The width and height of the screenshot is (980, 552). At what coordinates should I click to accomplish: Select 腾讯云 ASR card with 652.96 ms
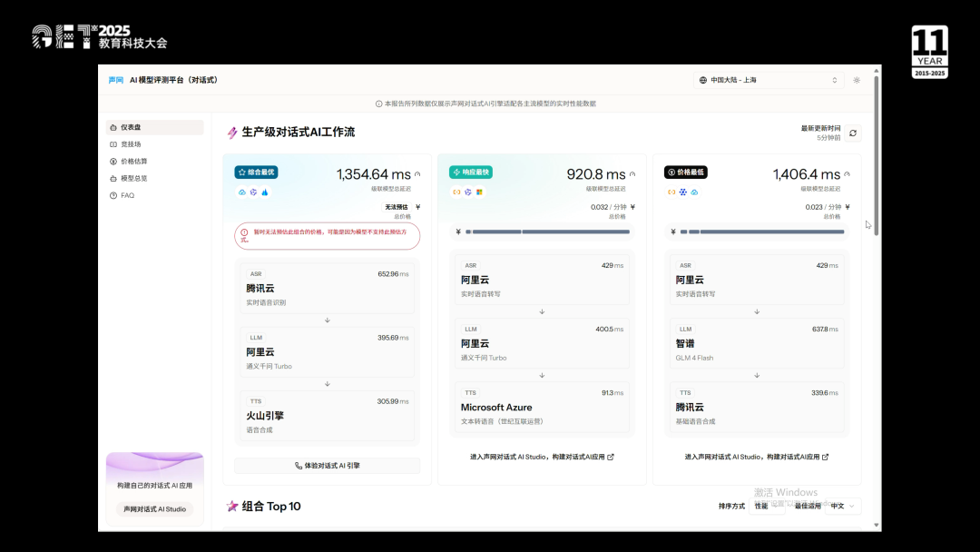coord(327,288)
